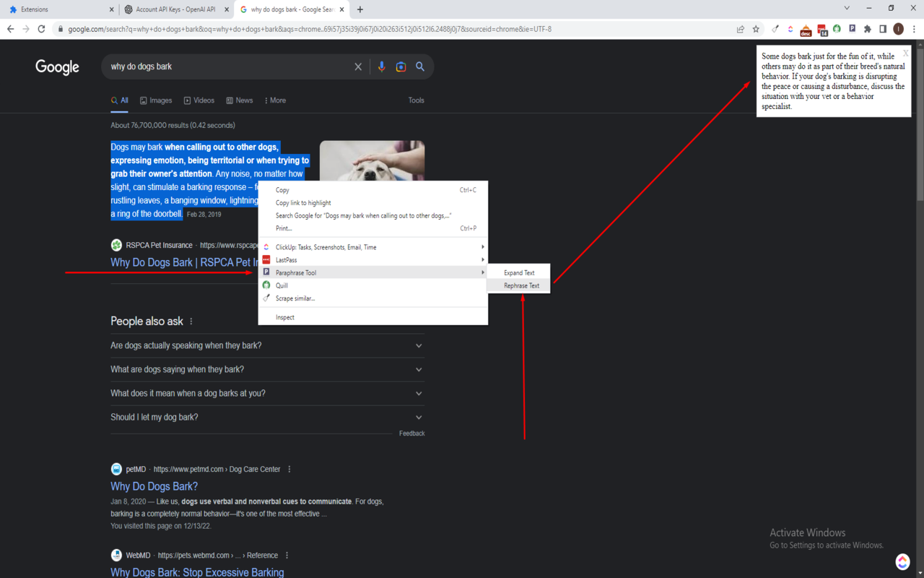
Task: Open options menu for the WebMD result
Action: [x=287, y=556]
